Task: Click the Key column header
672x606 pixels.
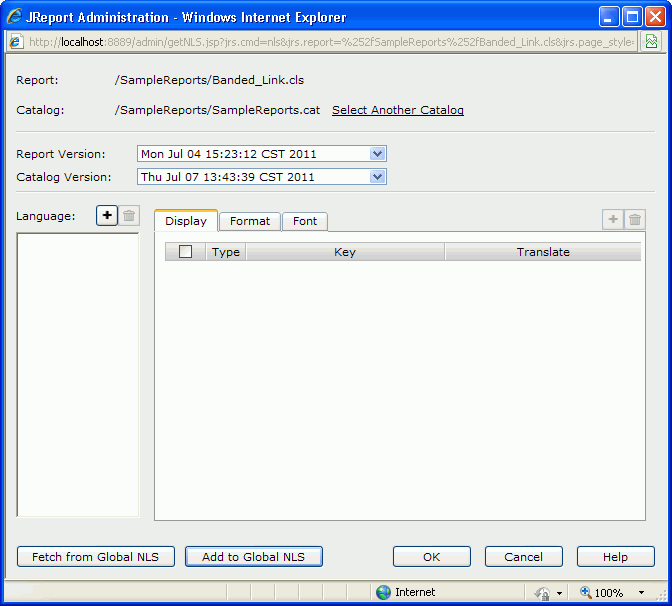Action: tap(345, 252)
